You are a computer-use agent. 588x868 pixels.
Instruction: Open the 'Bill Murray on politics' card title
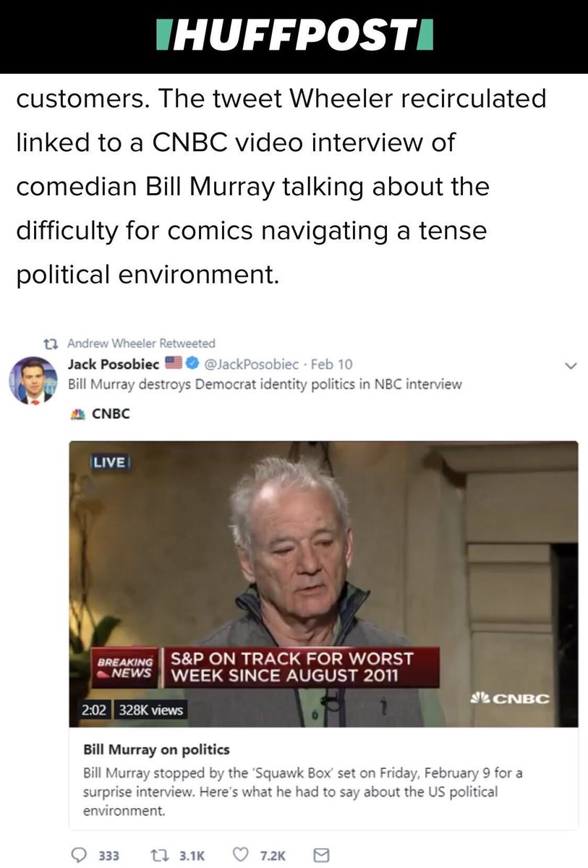157,749
